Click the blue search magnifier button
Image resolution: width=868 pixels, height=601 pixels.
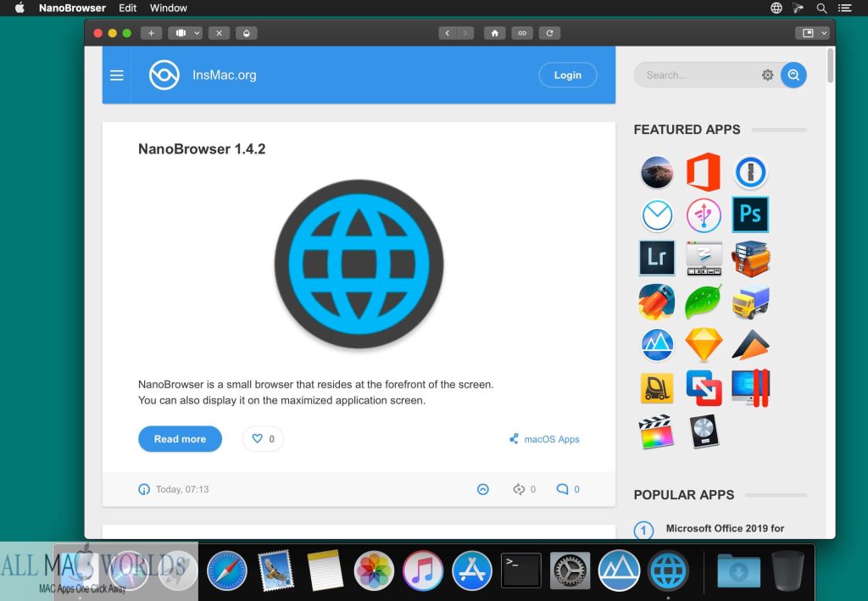click(x=793, y=75)
